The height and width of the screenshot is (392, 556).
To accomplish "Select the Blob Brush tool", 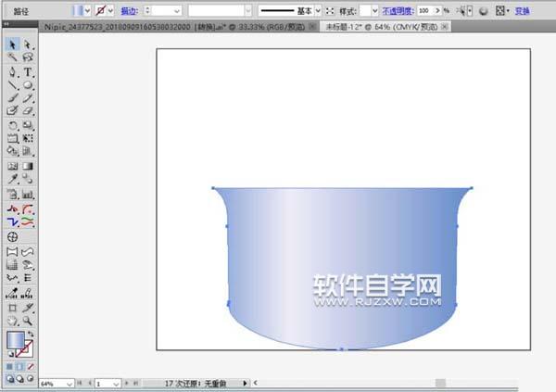I will coord(12,110).
